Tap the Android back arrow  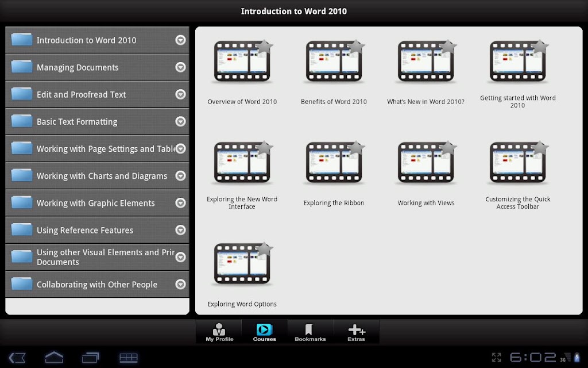17,358
